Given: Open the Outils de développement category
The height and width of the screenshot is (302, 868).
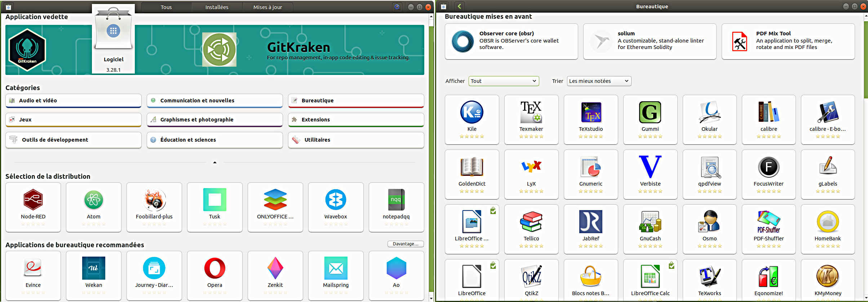Looking at the screenshot, I should [74, 140].
